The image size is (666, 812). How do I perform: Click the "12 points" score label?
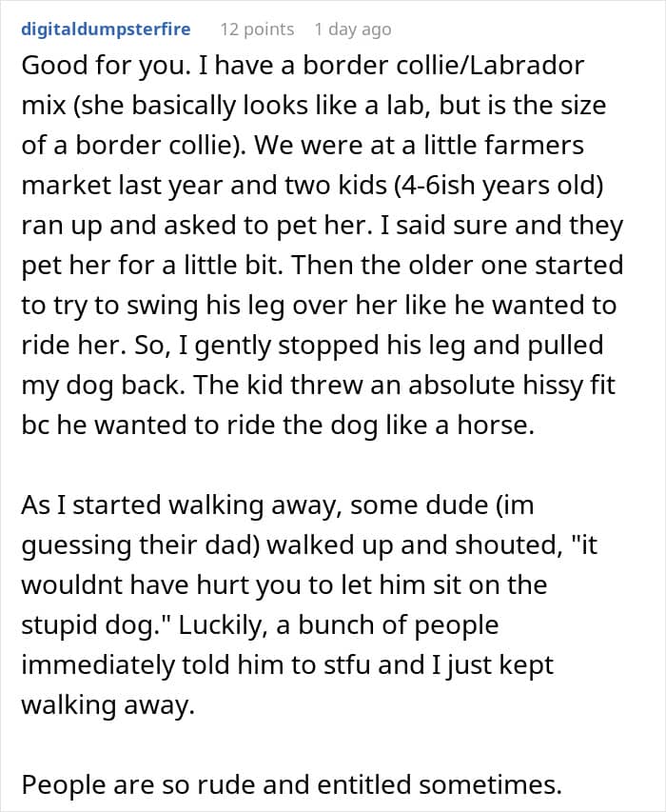(257, 30)
